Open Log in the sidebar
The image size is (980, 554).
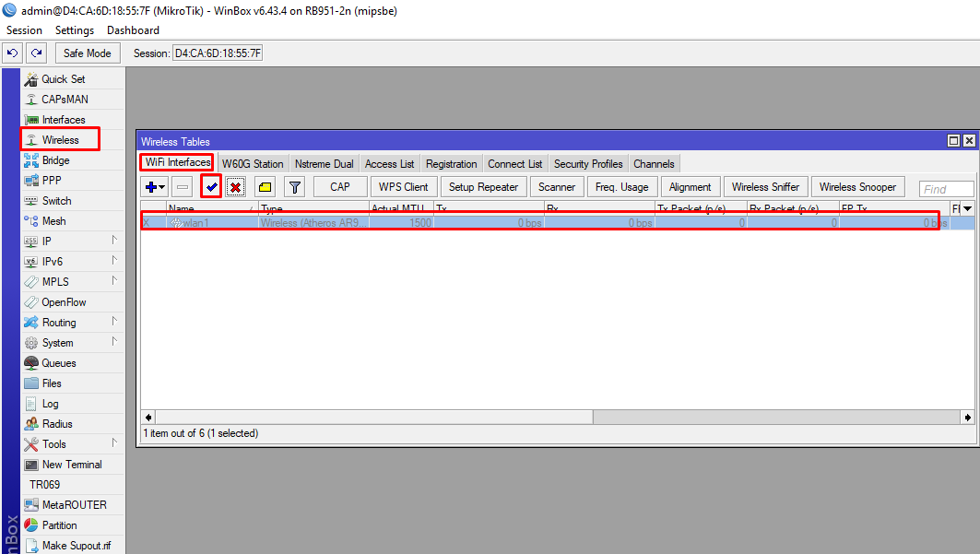(73, 404)
